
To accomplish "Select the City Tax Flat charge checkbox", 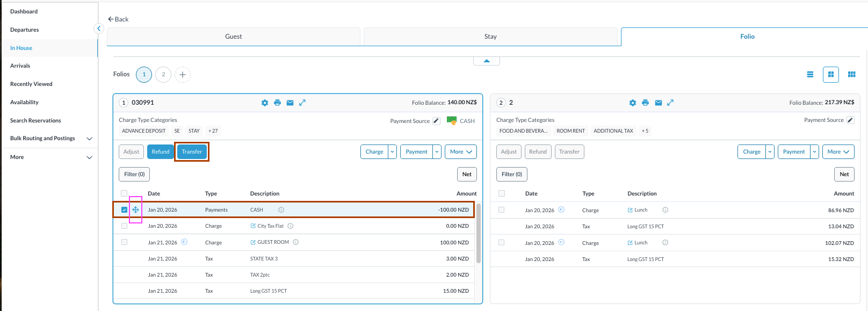I will click(124, 226).
